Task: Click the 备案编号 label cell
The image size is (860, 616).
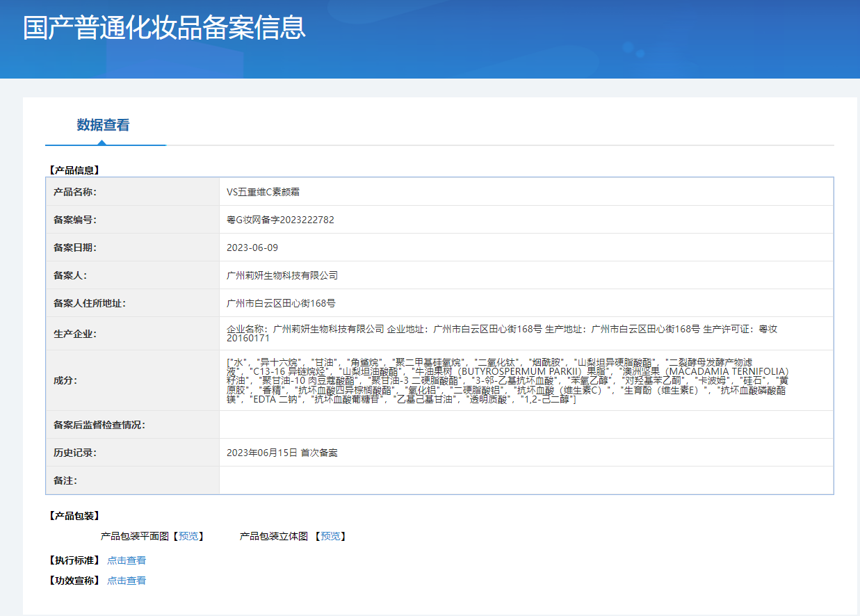Action: click(x=133, y=220)
